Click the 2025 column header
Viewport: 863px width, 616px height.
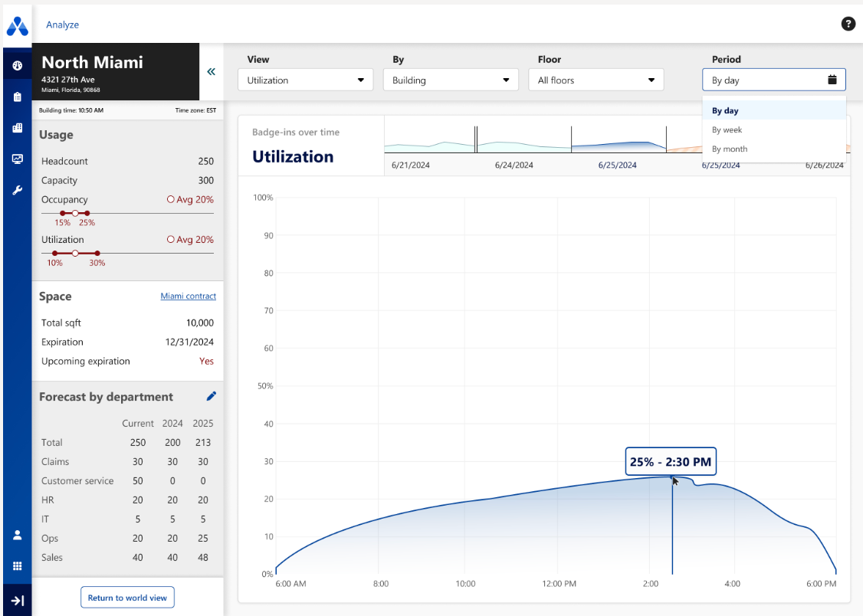[x=202, y=423]
